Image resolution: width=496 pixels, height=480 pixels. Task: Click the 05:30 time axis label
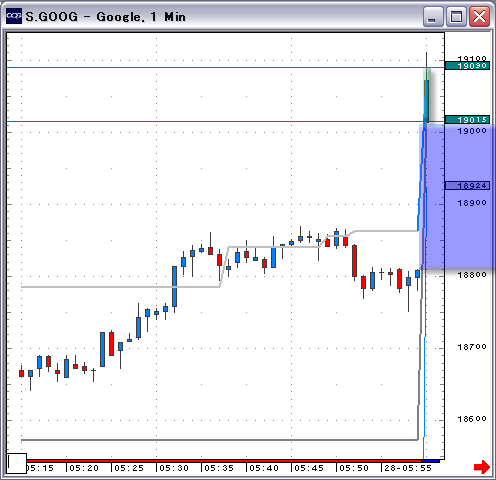[174, 468]
